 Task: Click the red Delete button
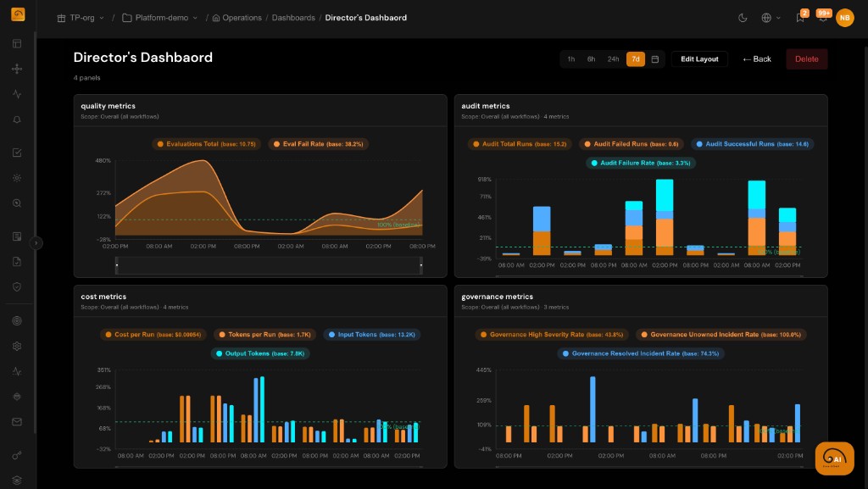click(807, 59)
